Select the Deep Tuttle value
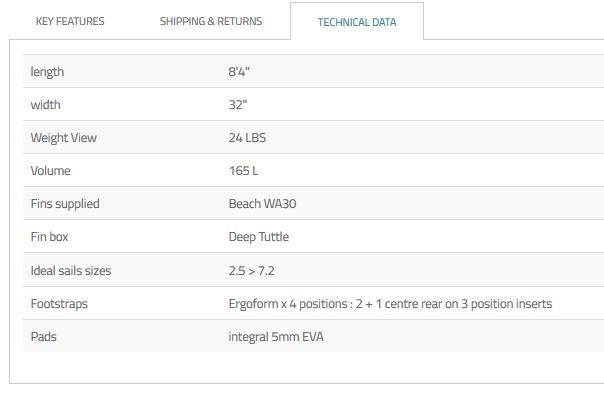 point(258,237)
